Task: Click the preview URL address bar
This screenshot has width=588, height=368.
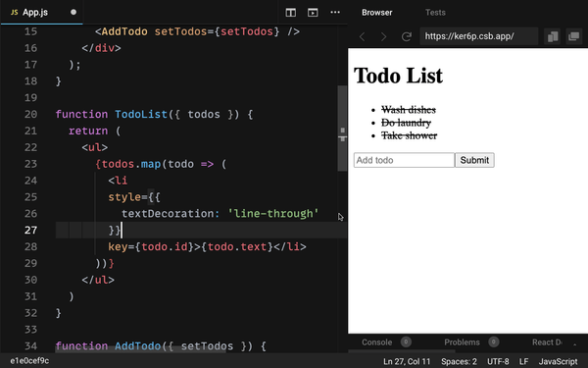Action: [x=479, y=36]
